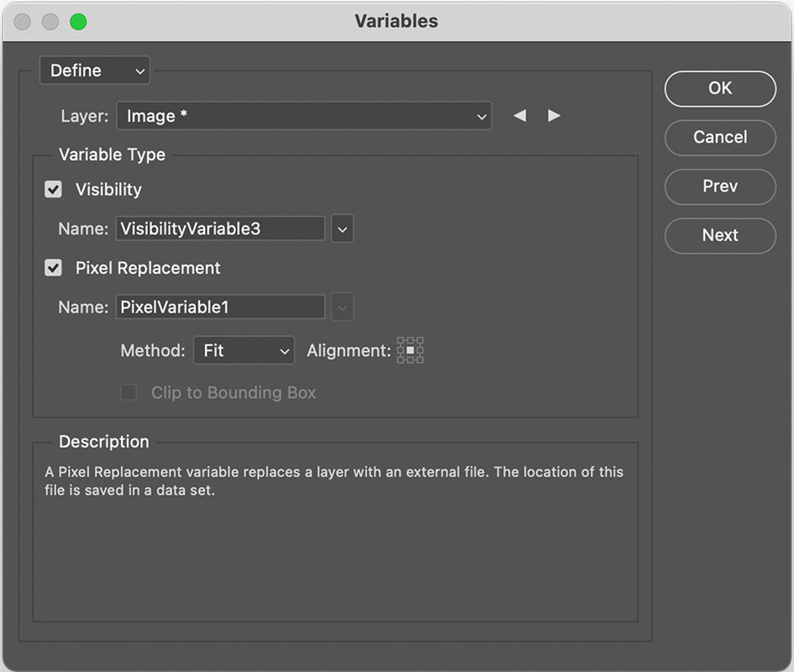Click the OK button
794x672 pixels.
[720, 88]
